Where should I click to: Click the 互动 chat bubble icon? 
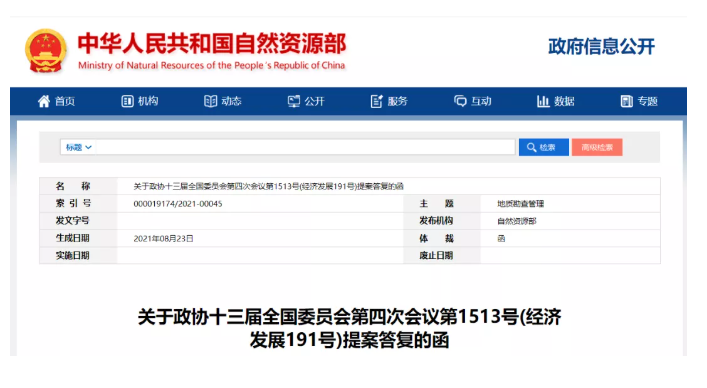click(x=460, y=101)
